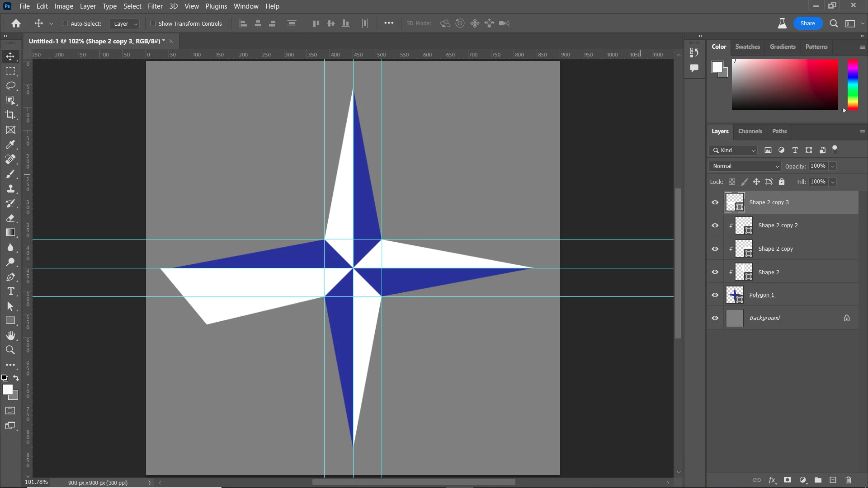This screenshot has height=488, width=868.
Task: Select the Eraser tool
Action: coord(10,218)
